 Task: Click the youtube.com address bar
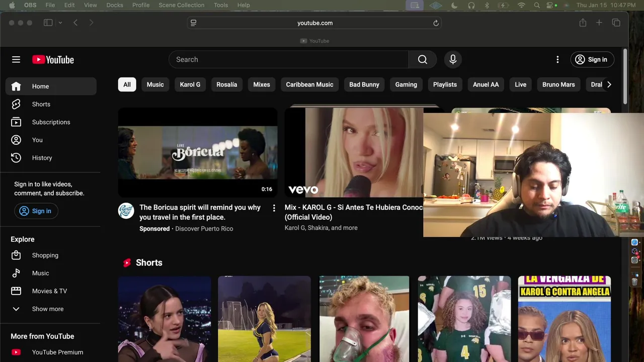[x=315, y=23]
